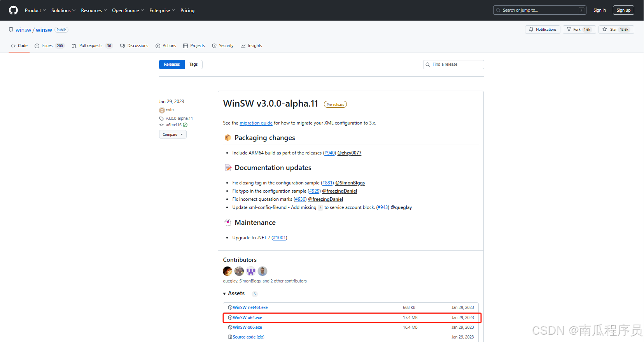Click the tag icon beside v3.0.0-alpha.11
Screen dimensions: 644x342
161,118
